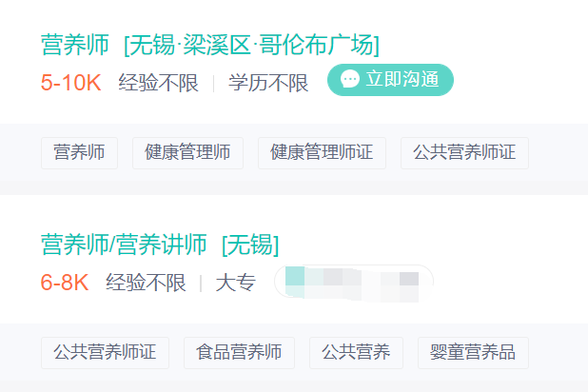Select the 健康管理师 tag
This screenshot has height=392, width=588.
(187, 153)
